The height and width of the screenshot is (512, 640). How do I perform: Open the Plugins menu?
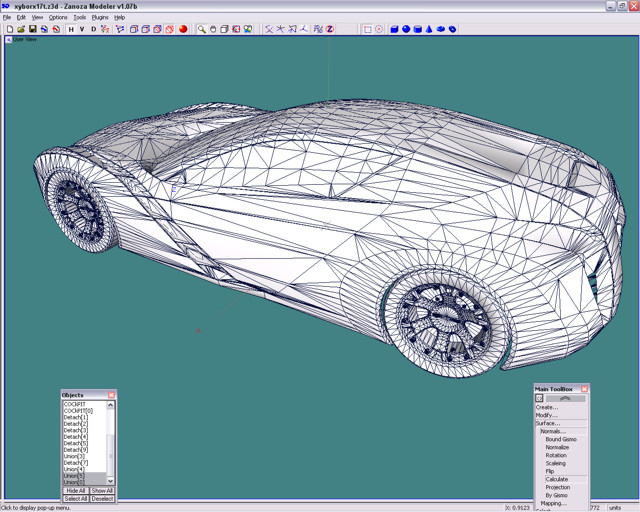coord(100,17)
